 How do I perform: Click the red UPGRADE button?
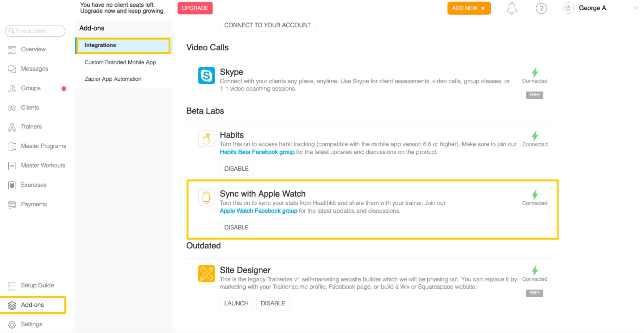point(195,8)
